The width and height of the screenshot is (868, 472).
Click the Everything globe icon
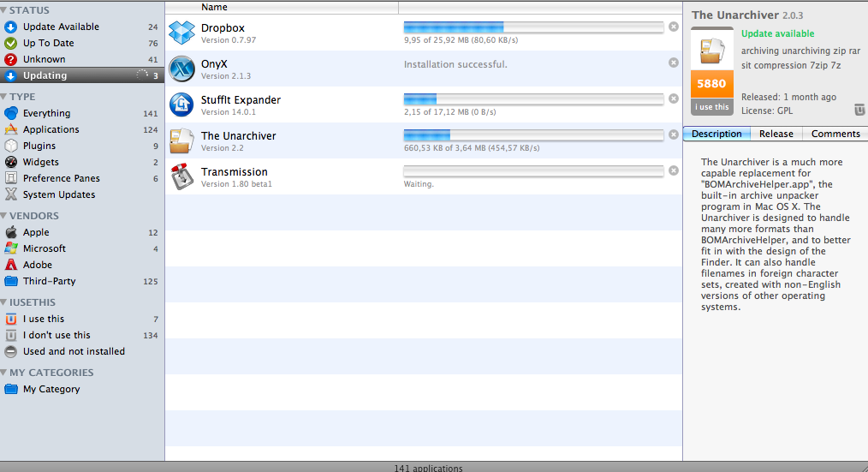point(11,113)
